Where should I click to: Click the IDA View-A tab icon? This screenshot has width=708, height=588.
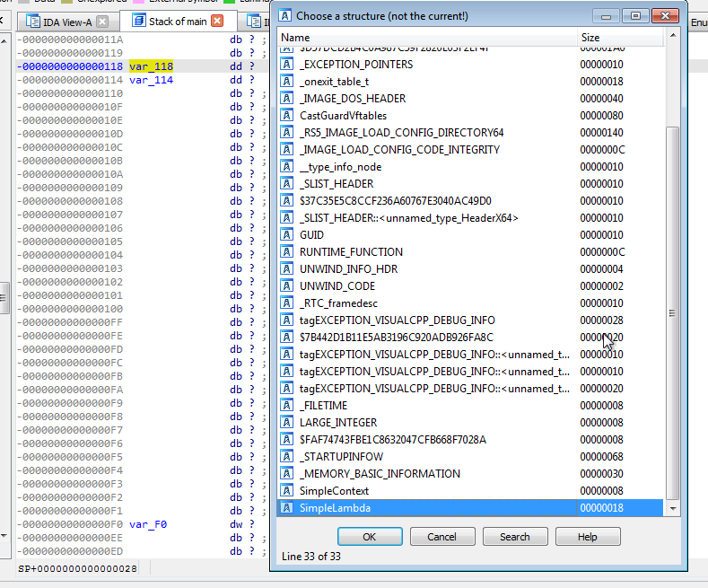click(x=33, y=22)
